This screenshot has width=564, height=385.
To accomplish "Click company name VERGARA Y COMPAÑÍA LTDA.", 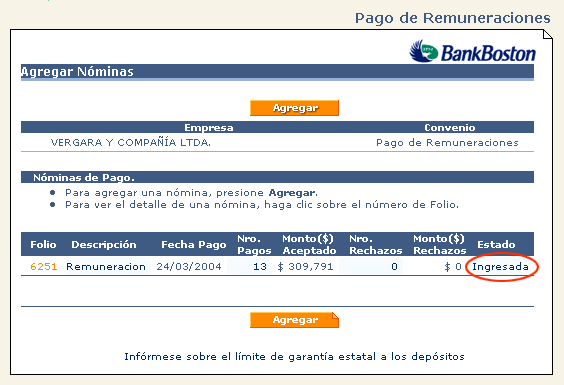I will (x=131, y=142).
